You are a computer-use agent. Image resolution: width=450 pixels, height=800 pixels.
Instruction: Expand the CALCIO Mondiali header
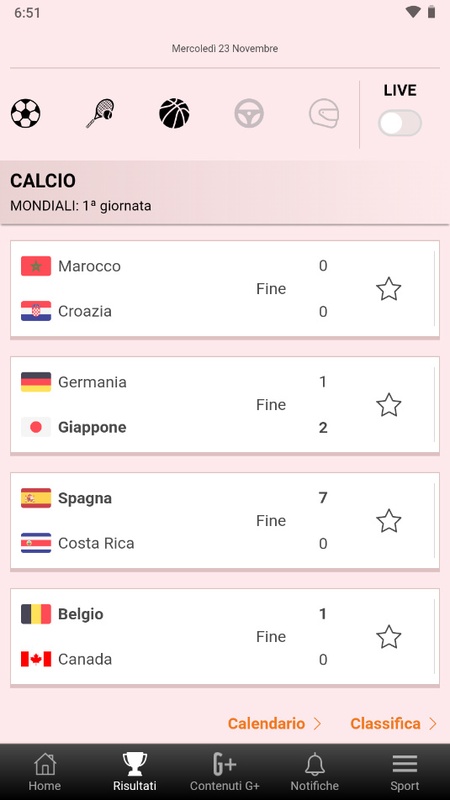click(224, 193)
